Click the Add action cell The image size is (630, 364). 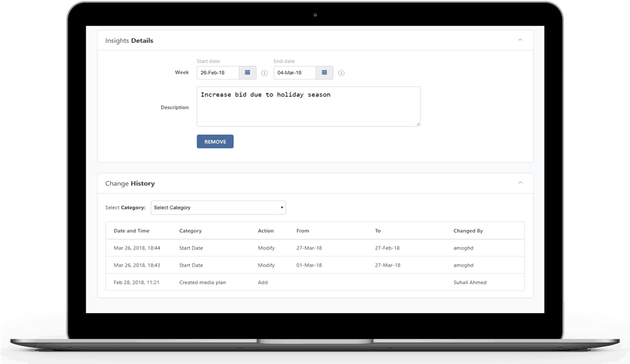point(263,282)
